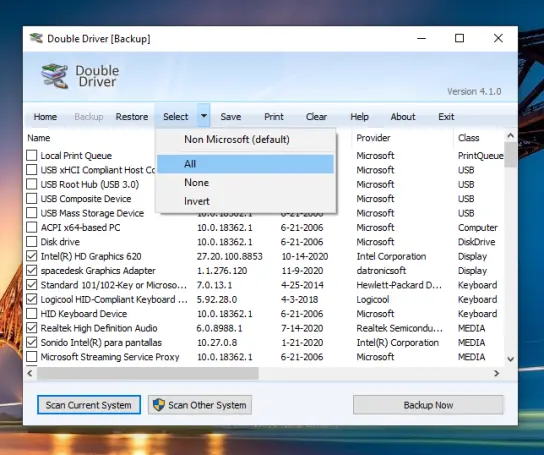This screenshot has width=544, height=455.
Task: Open About from the toolbar
Action: [403, 117]
